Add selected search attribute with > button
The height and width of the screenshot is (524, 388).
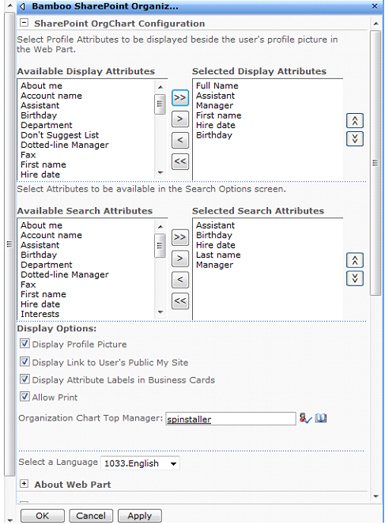180,259
